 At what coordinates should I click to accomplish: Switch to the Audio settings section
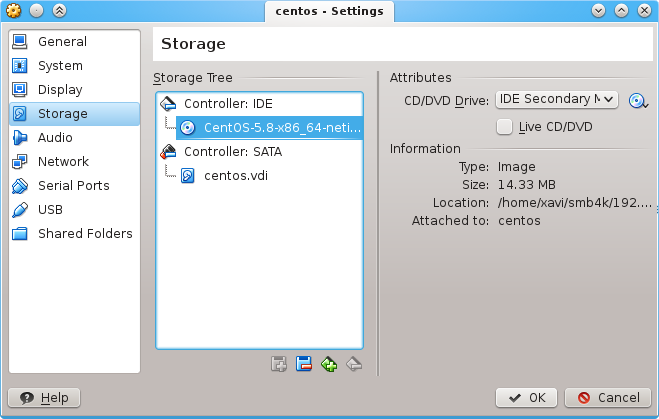[x=74, y=137]
